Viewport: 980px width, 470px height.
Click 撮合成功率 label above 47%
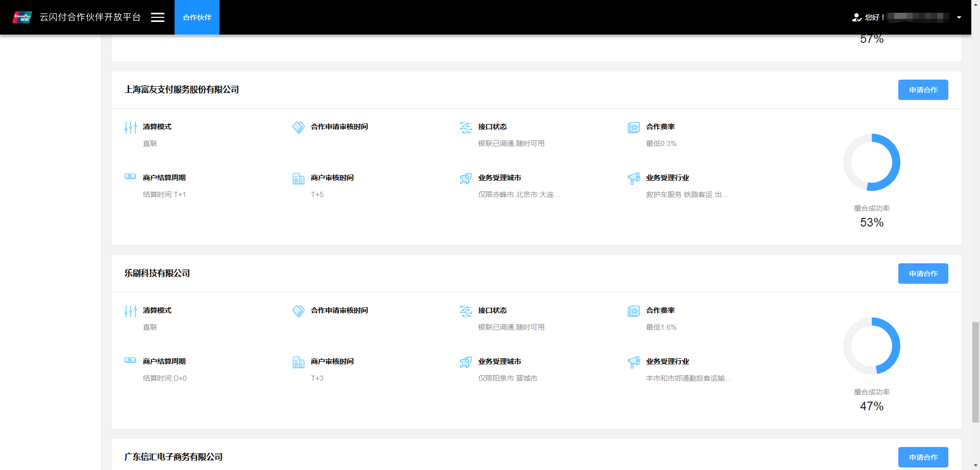[x=872, y=392]
